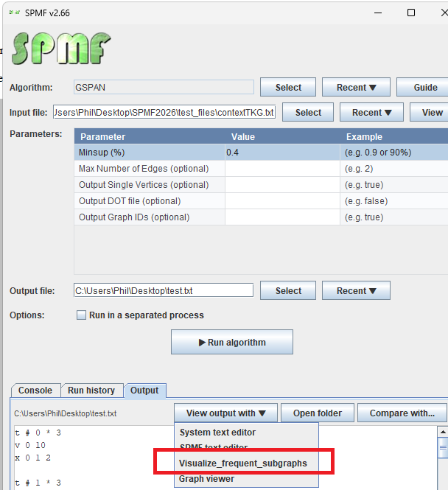Click output line 't # 0 * 3'

coord(38,433)
